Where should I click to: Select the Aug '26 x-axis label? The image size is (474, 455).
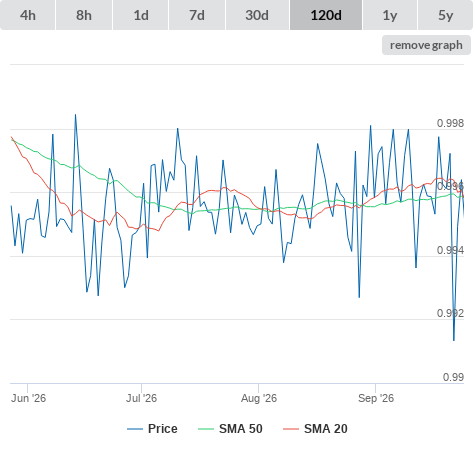259,398
